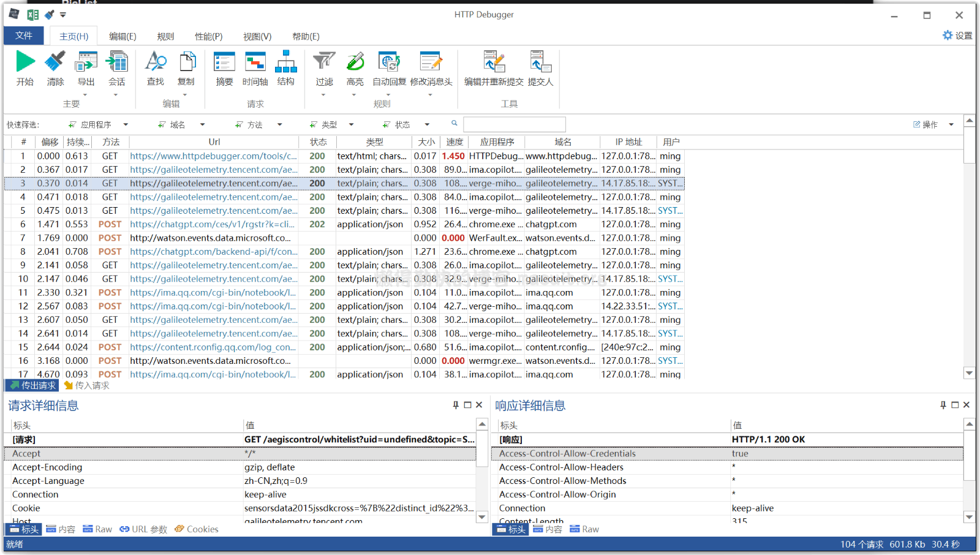Open the URL 参数 request tab
The width and height of the screenshot is (980, 555).
[143, 529]
